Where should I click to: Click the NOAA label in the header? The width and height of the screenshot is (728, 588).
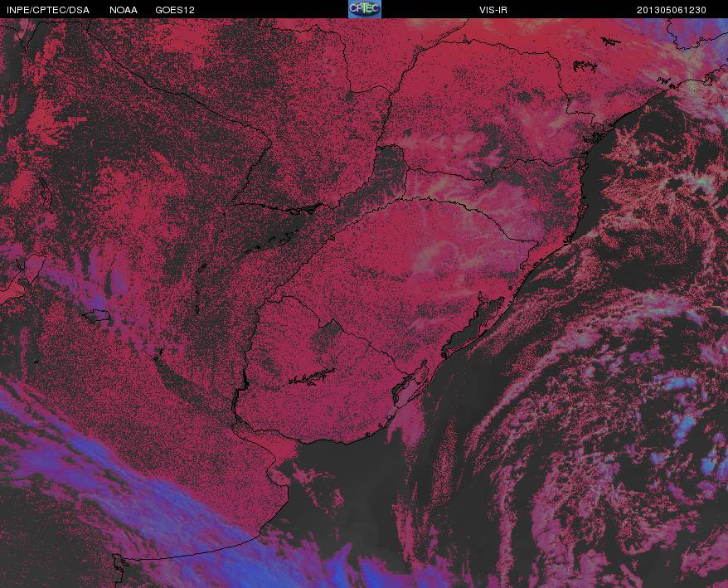pos(124,10)
